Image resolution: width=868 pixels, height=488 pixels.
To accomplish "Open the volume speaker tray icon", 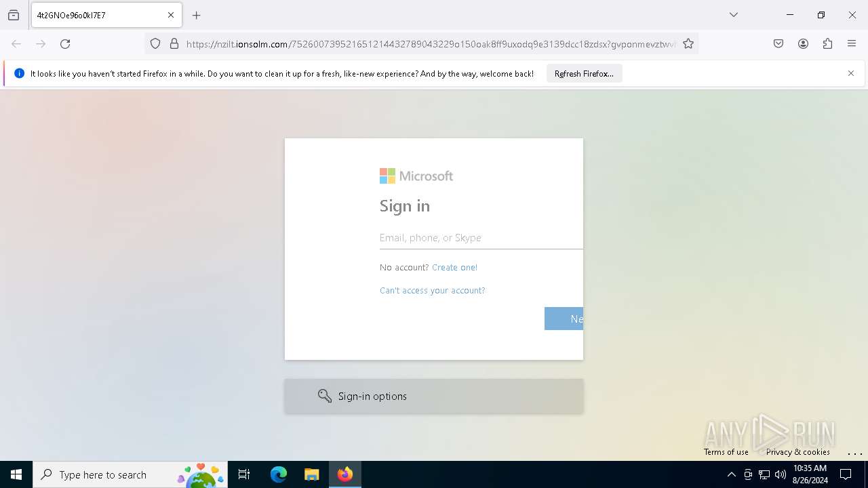I will pos(781,474).
